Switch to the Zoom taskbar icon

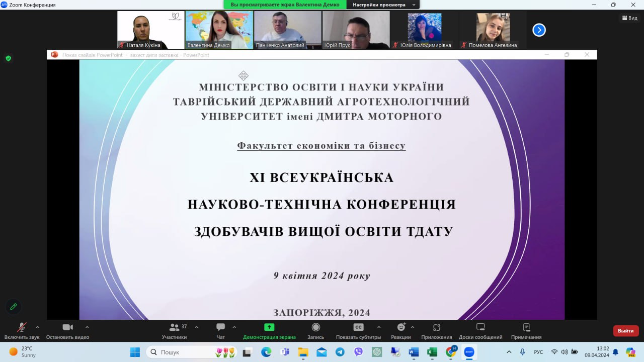tap(469, 352)
